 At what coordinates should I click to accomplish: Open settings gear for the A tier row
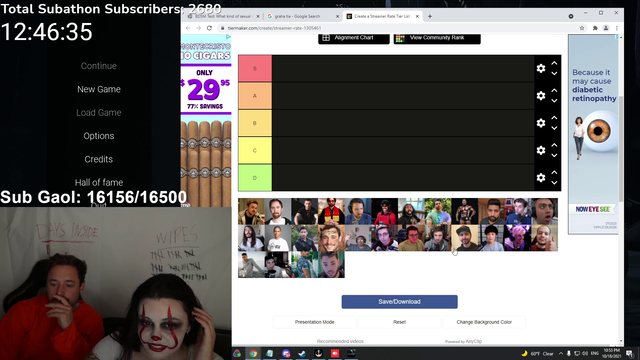tap(541, 96)
